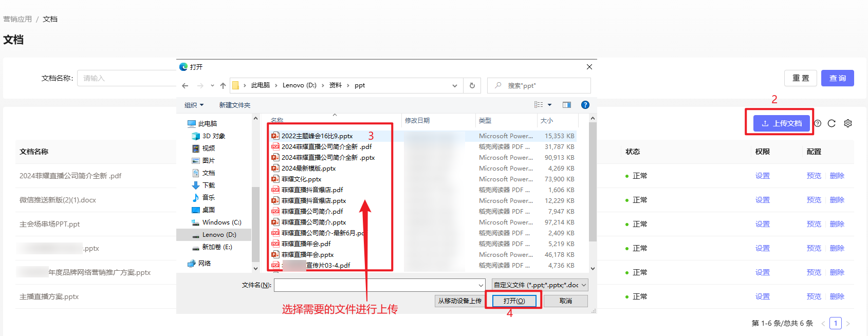Open the address path history dropdown
The image size is (868, 336).
[x=454, y=86]
